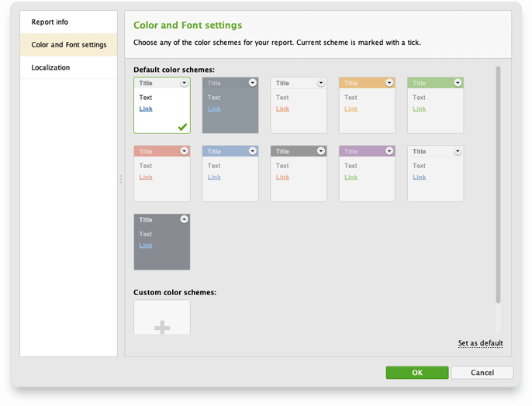Open dropdown on the orange-title scheme

tap(389, 83)
